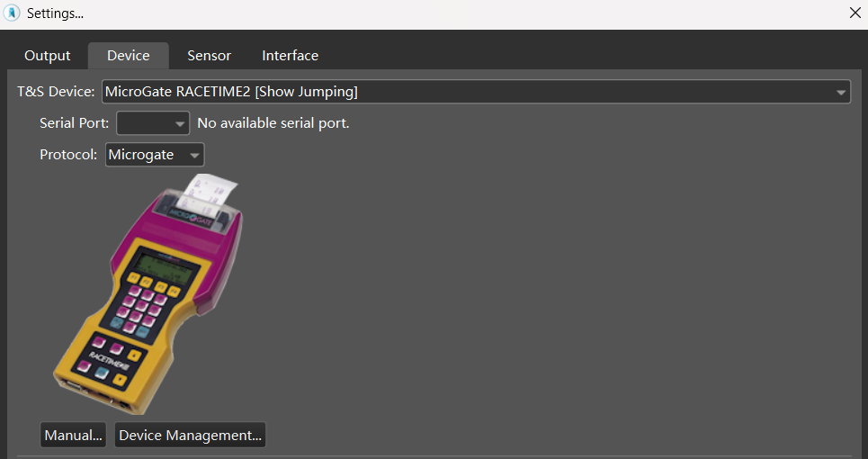Click the 'No available serial port.' message
The image size is (868, 459).
273,123
